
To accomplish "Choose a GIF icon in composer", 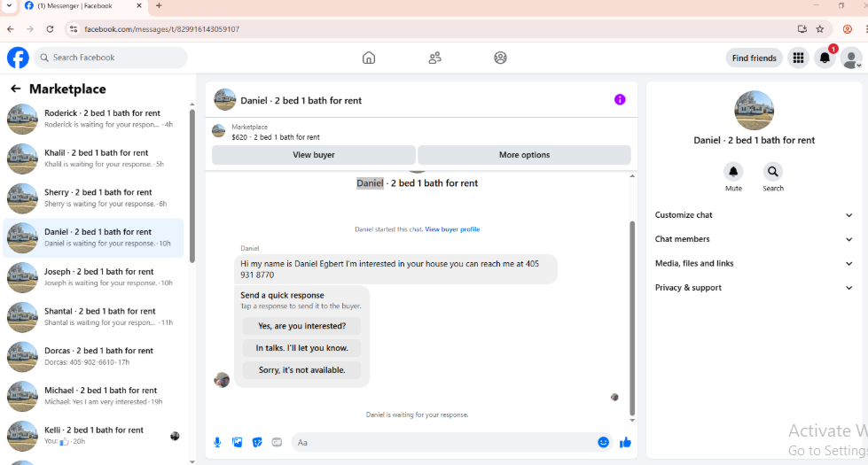I will click(277, 442).
